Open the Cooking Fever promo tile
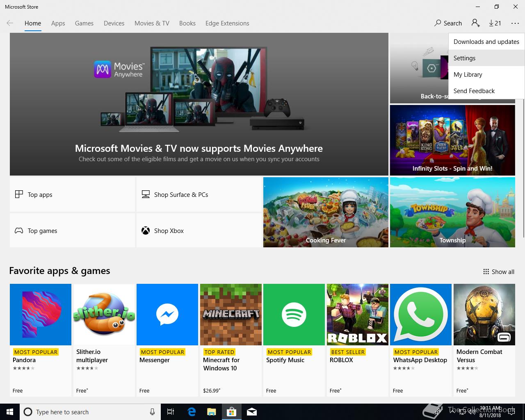The height and width of the screenshot is (420, 525). pos(326,212)
